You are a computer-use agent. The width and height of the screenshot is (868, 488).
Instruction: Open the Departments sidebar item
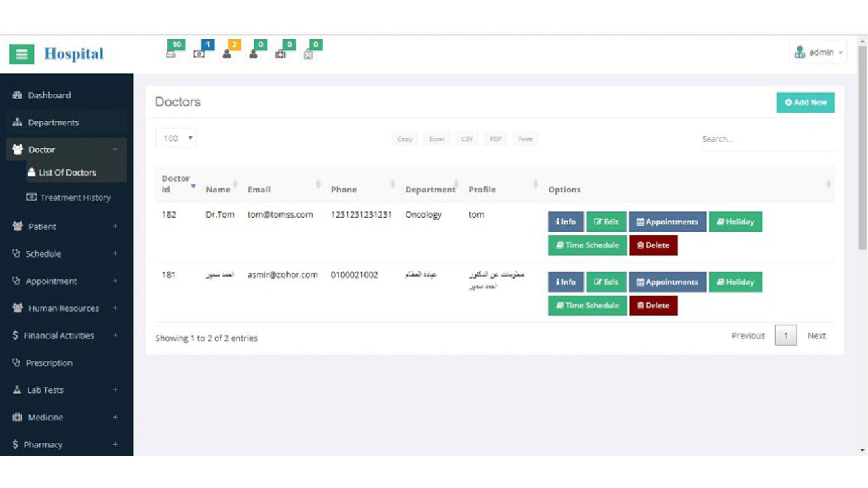(53, 123)
